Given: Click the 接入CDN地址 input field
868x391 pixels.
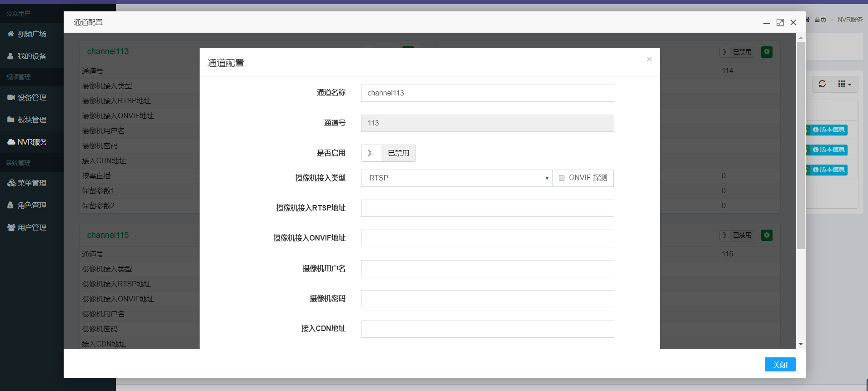Looking at the screenshot, I should pos(487,329).
